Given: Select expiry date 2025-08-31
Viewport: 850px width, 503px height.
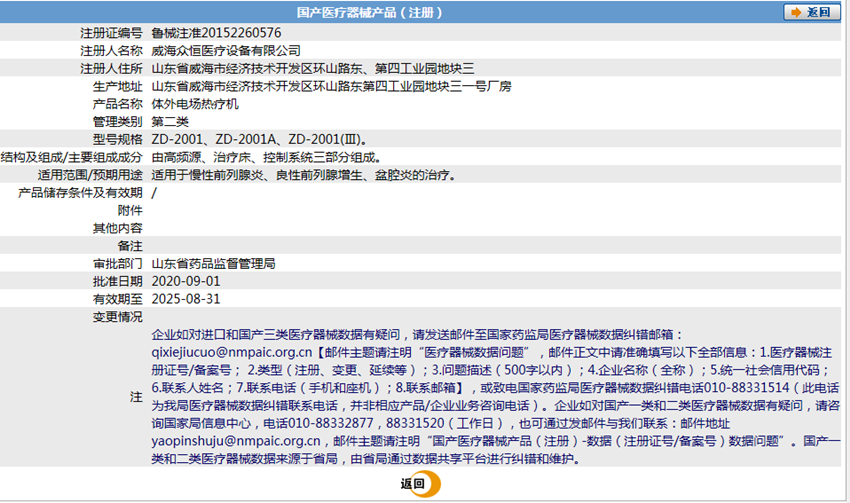Looking at the screenshot, I should pyautogui.click(x=186, y=299).
